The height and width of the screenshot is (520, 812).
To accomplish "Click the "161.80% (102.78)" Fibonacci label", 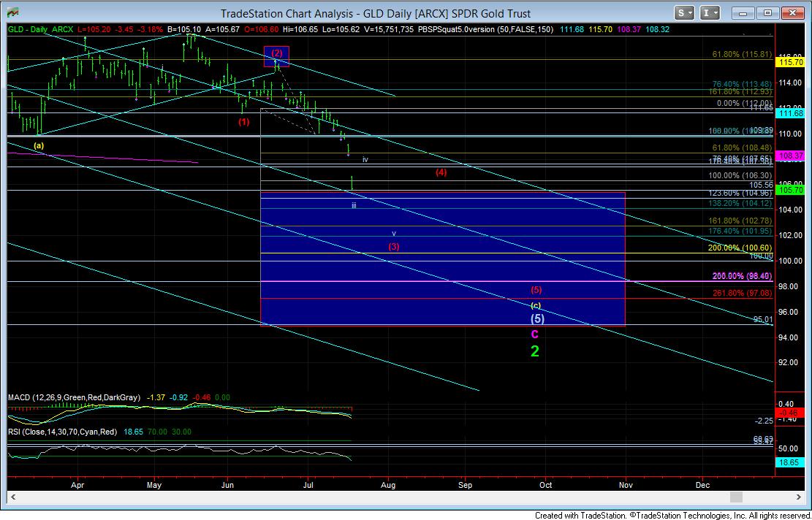I will [x=740, y=221].
